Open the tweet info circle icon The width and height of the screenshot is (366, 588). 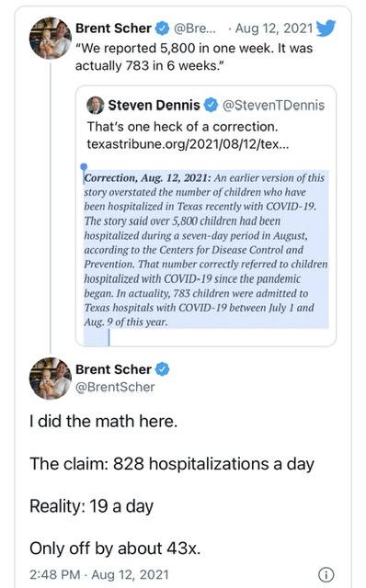(326, 574)
